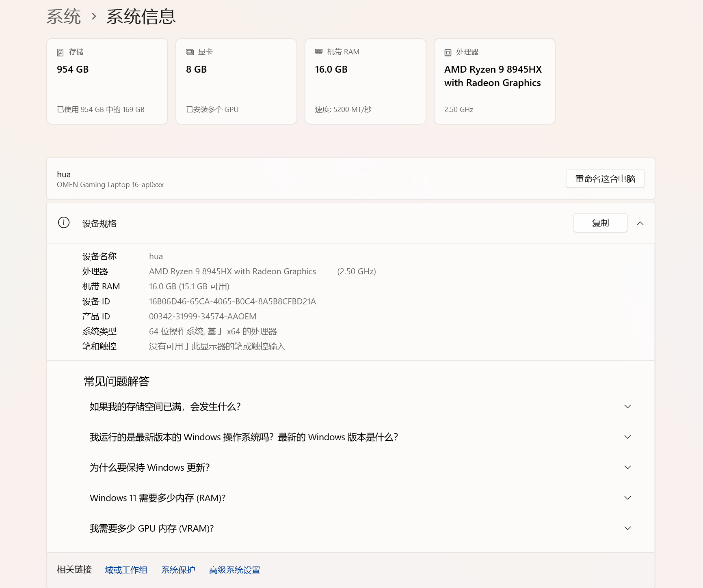Open the 存储 card showing 954 GB
This screenshot has width=703, height=588.
(107, 81)
